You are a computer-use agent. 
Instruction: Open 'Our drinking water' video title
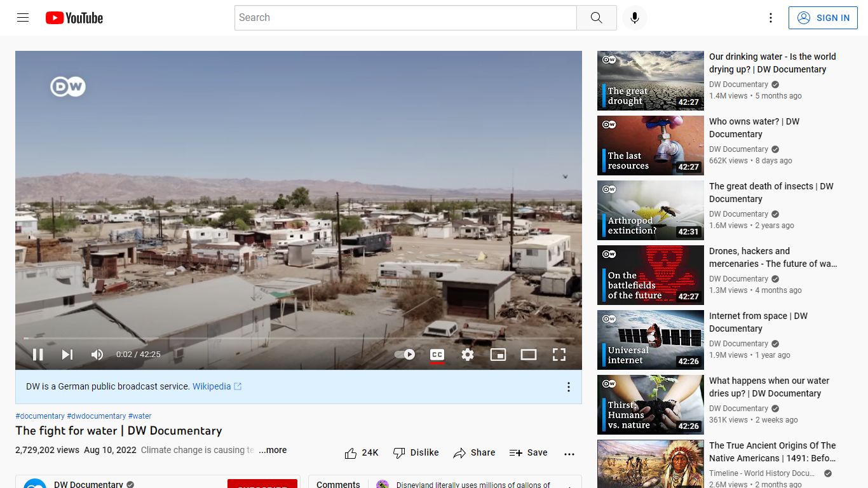pos(772,63)
